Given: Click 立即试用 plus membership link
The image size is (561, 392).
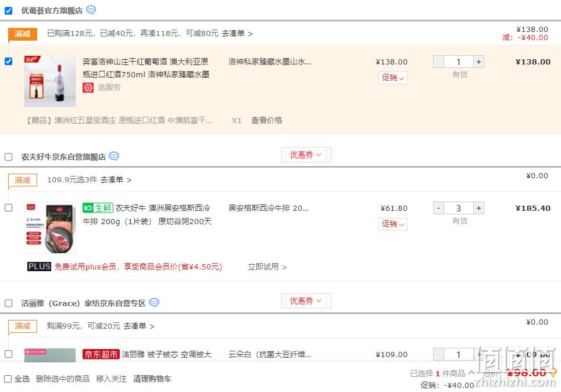Looking at the screenshot, I should (x=267, y=267).
